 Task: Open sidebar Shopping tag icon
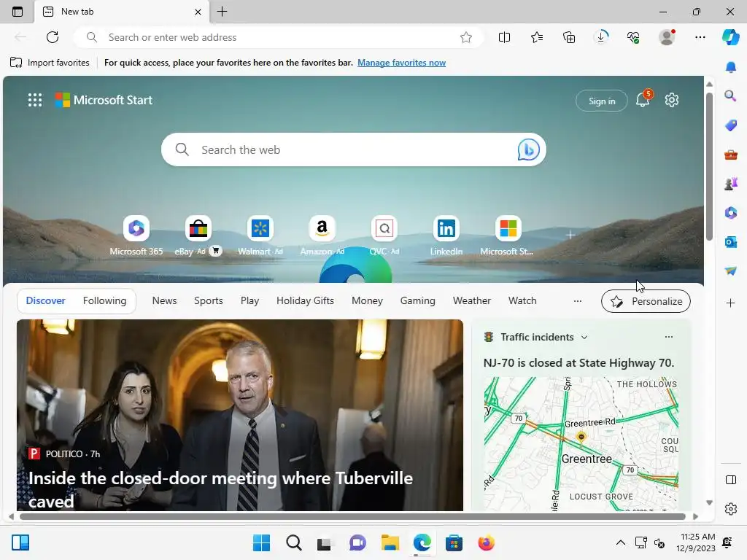pyautogui.click(x=731, y=125)
